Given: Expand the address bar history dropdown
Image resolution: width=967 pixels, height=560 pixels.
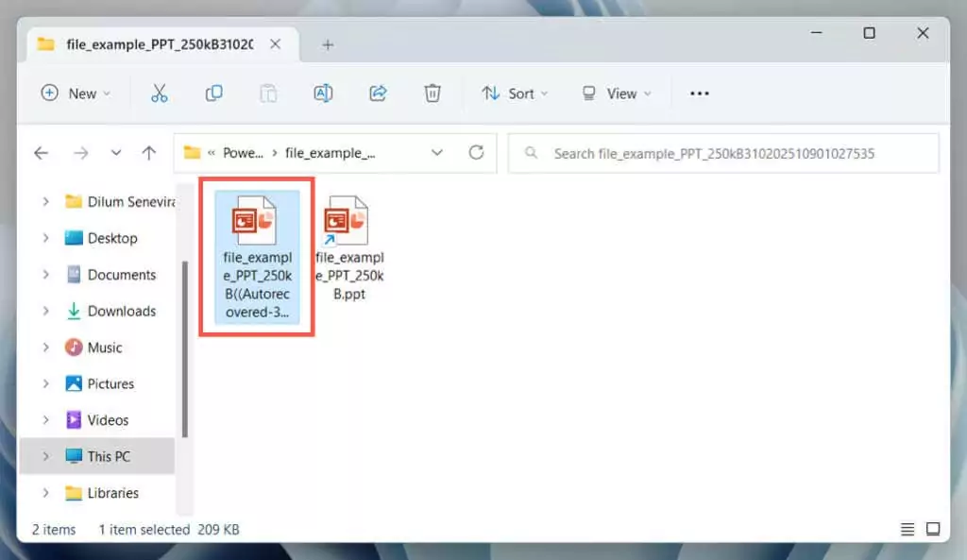Looking at the screenshot, I should pyautogui.click(x=437, y=152).
